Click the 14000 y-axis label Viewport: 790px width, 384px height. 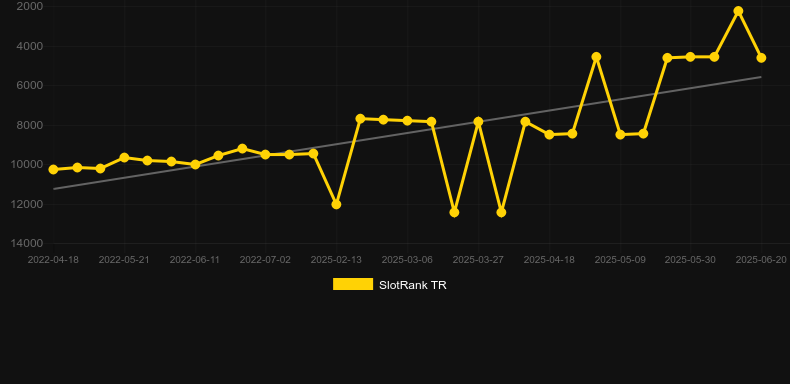click(27, 243)
